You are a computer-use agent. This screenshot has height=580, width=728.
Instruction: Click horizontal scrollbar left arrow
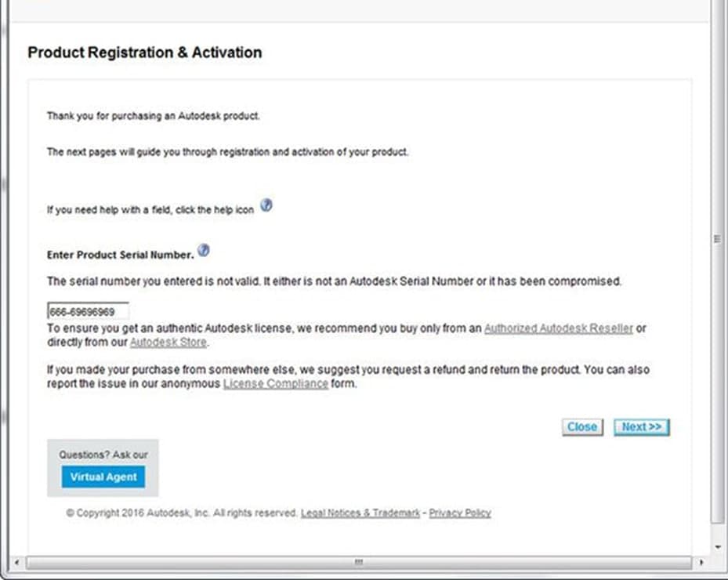click(x=19, y=563)
